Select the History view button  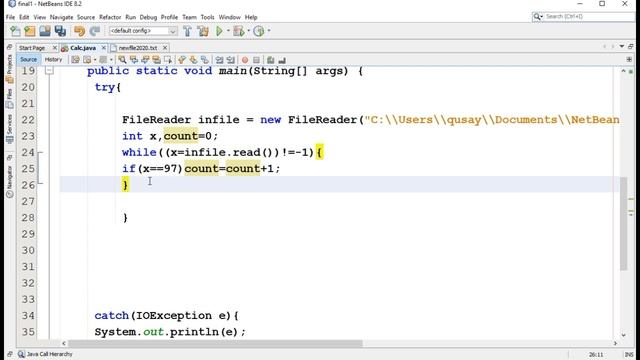pyautogui.click(x=53, y=60)
